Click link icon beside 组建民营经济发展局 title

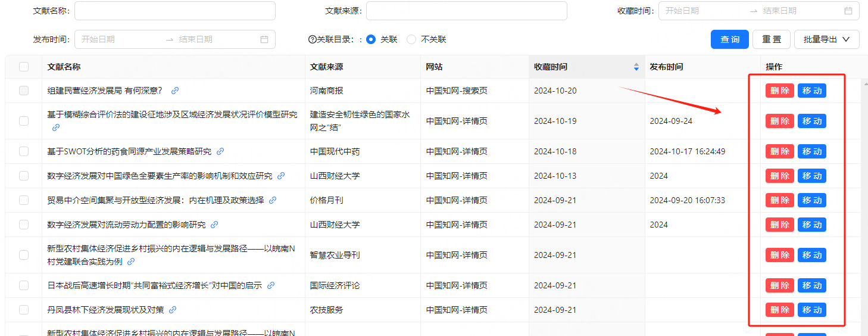tap(175, 91)
